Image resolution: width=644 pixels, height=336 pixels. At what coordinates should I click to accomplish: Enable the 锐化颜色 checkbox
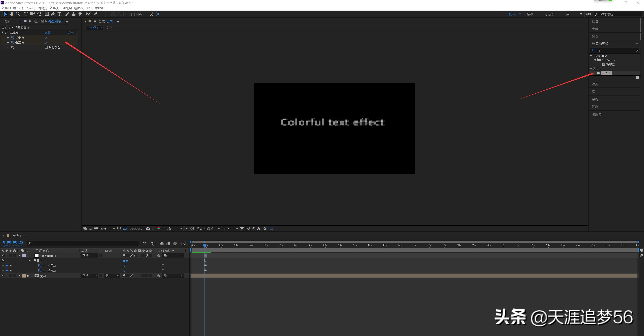pyautogui.click(x=46, y=47)
